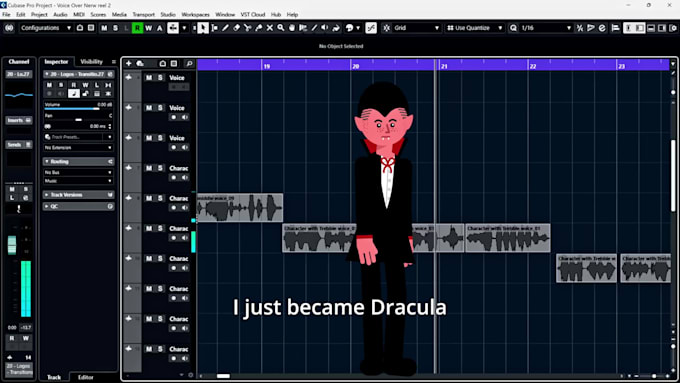
Task: Open the 1/16 quantize preset dropdown
Action: click(546, 28)
